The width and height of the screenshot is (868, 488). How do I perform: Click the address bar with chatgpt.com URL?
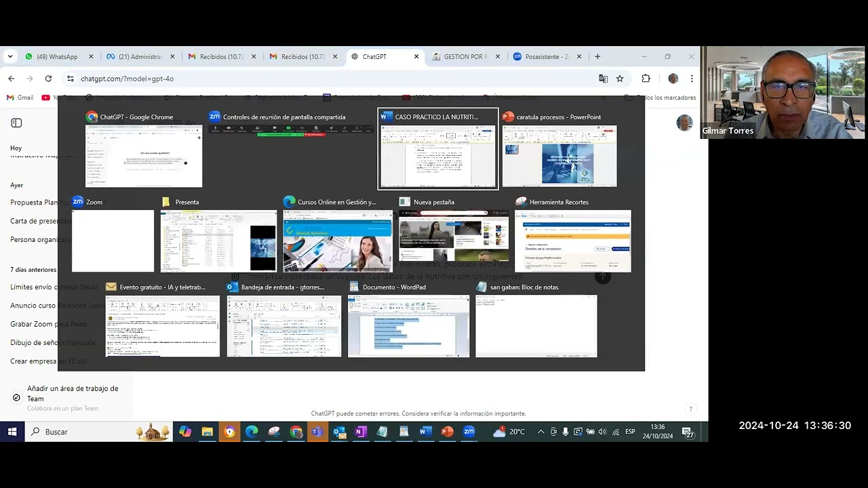click(x=332, y=79)
